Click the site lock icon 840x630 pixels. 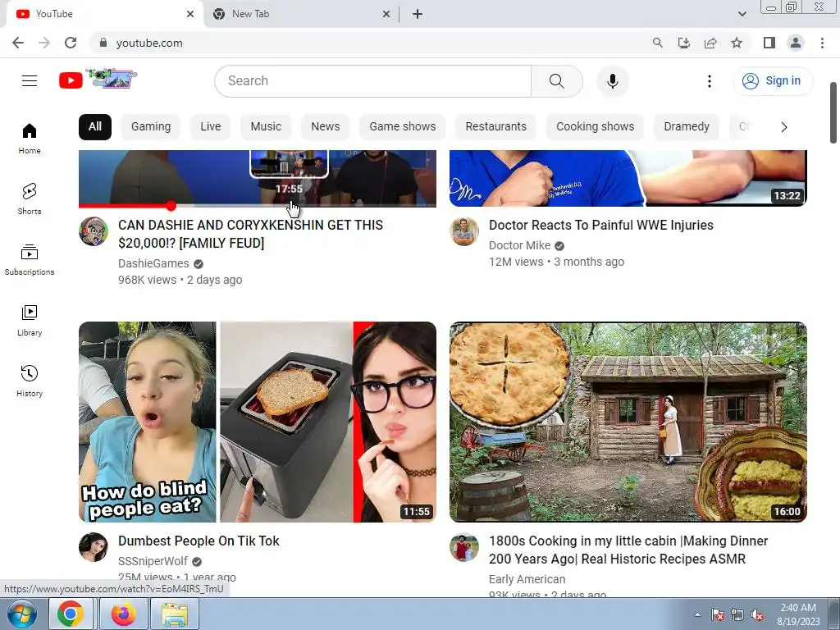(103, 43)
